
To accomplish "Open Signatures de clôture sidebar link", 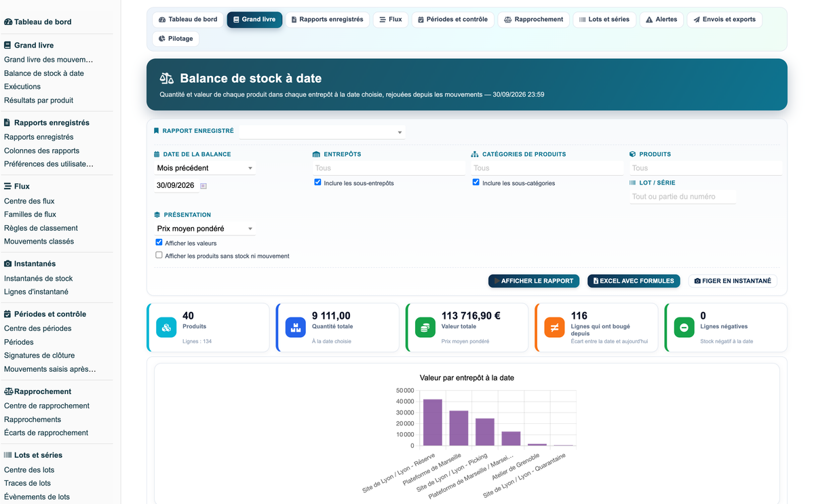I will tap(39, 355).
